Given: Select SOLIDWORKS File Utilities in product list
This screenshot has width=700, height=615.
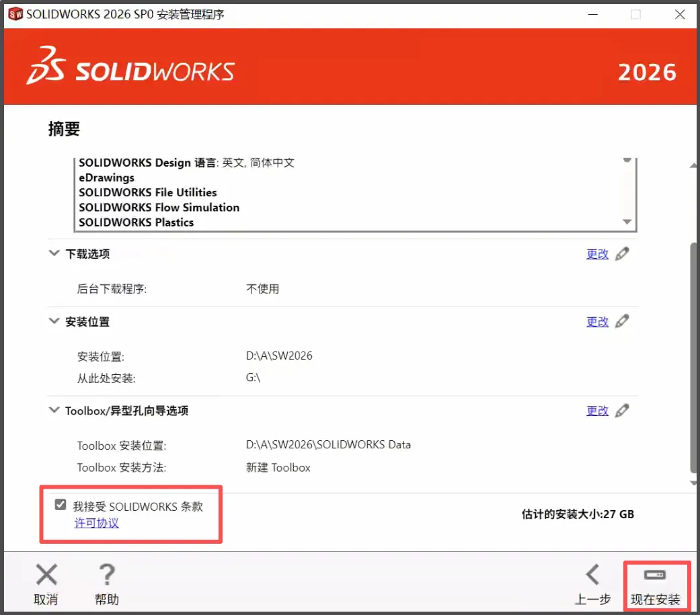Looking at the screenshot, I should 148,192.
